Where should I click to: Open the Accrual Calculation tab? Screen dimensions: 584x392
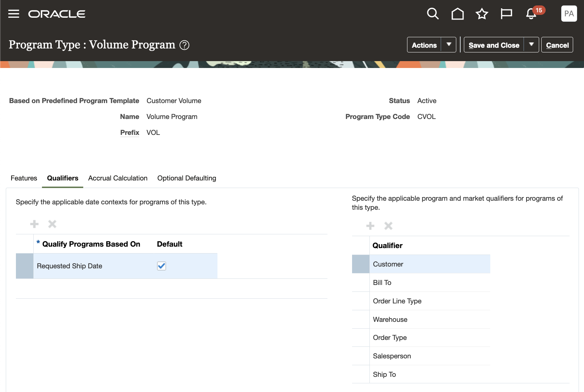[x=118, y=178]
